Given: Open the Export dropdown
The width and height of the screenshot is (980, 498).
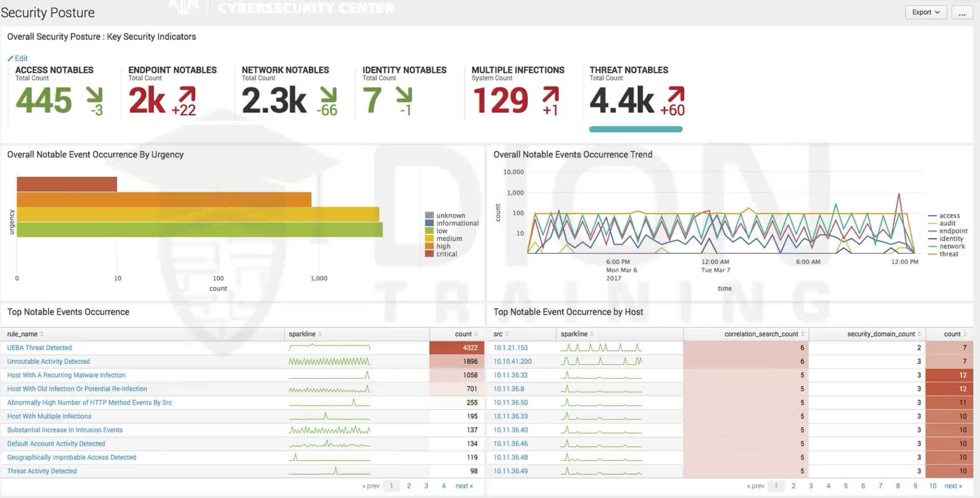Looking at the screenshot, I should [926, 12].
